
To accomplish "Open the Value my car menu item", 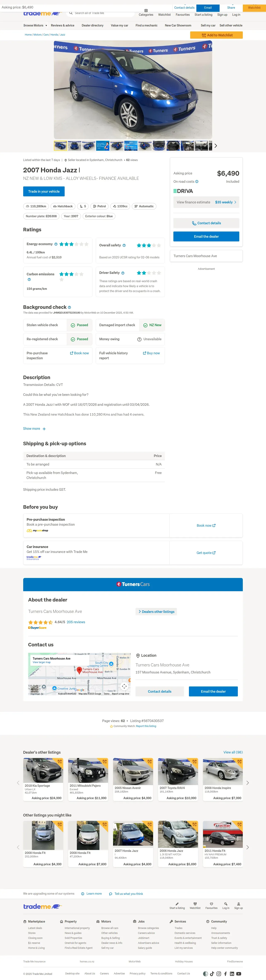I will (x=119, y=25).
